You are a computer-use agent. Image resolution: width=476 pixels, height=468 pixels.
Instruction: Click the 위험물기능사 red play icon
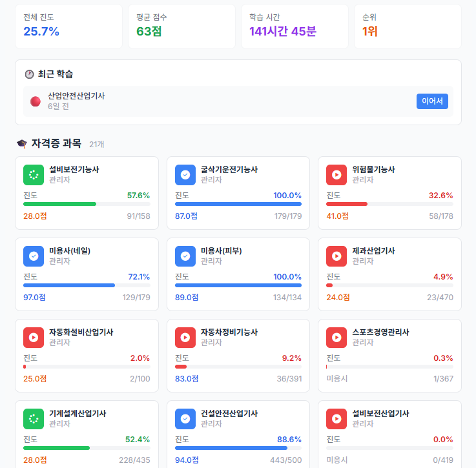point(336,175)
